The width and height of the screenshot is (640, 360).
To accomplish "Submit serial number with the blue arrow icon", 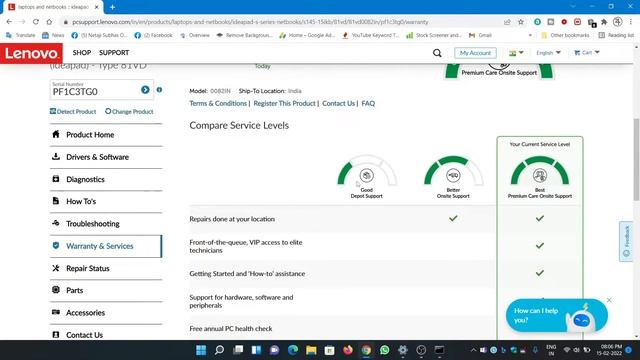I will click(145, 90).
